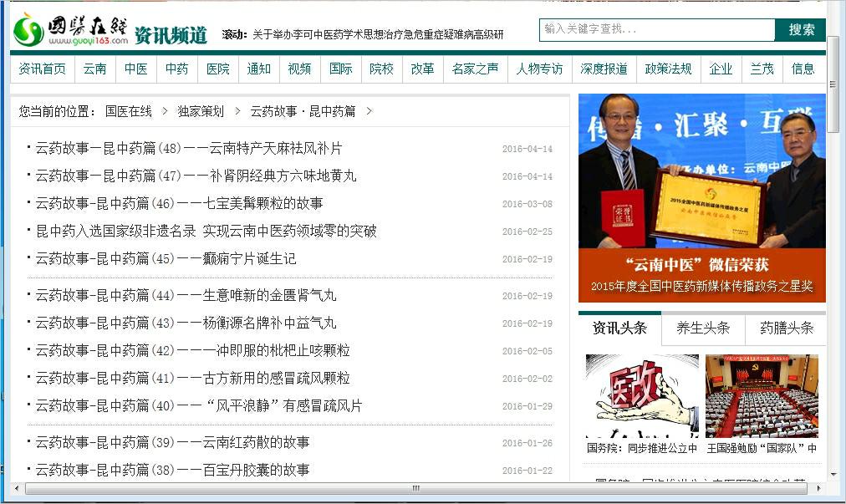Click the 云药故事·昆中药篇 breadcrumb link
This screenshot has width=846, height=504.
point(303,111)
